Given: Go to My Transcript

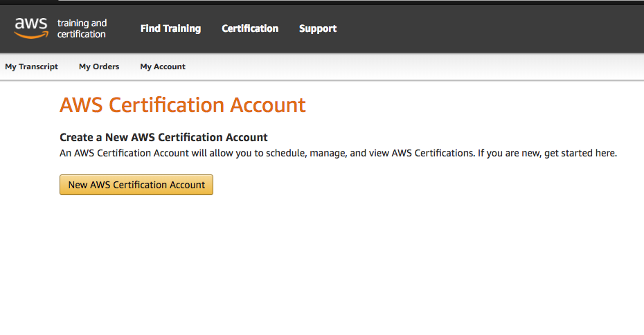Looking at the screenshot, I should 31,66.
